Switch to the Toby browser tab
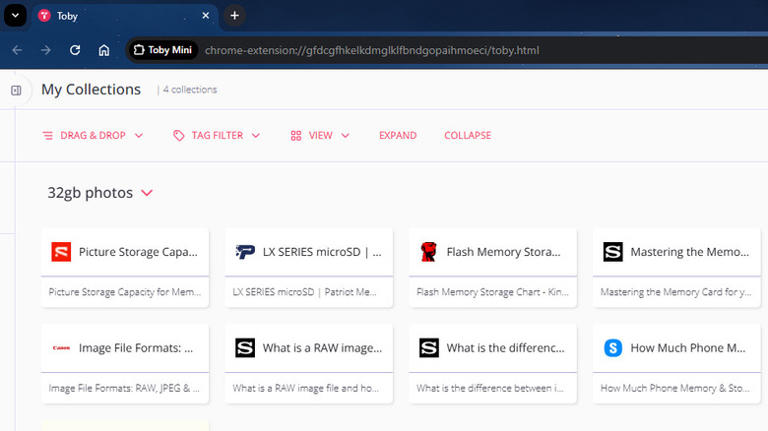This screenshot has height=431, width=768. [125, 16]
